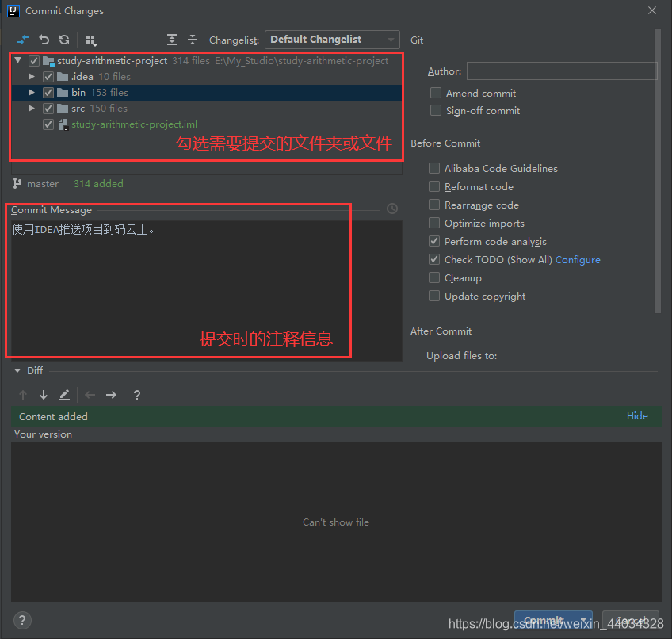The width and height of the screenshot is (672, 639).
Task: Click the 'master' branch label
Action: pos(43,184)
